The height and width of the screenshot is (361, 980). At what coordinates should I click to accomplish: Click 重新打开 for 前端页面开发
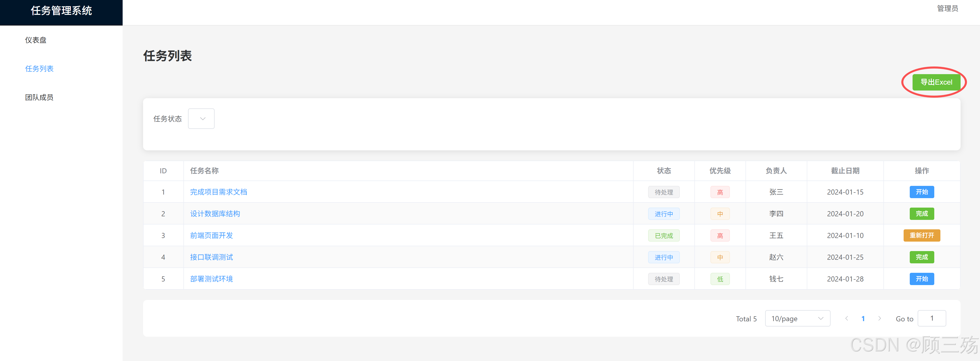[921, 235]
